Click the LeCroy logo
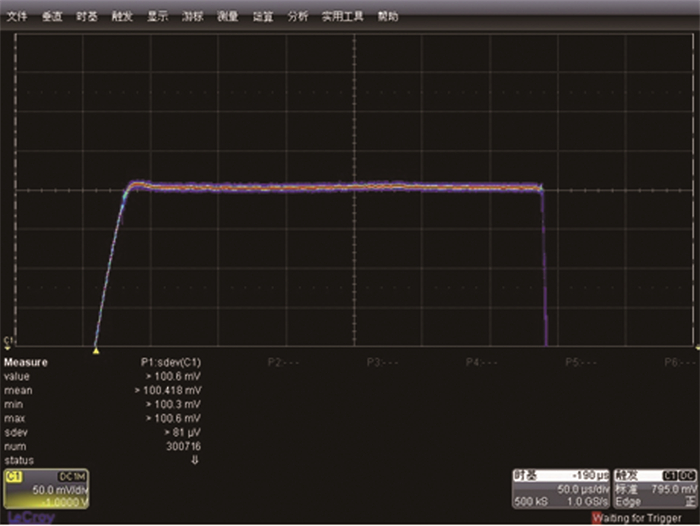 25,517
